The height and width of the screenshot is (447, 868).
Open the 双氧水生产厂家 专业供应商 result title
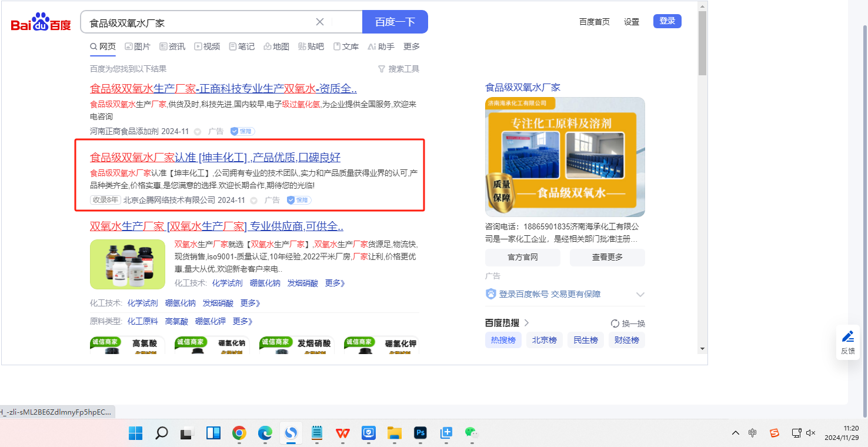216,226
